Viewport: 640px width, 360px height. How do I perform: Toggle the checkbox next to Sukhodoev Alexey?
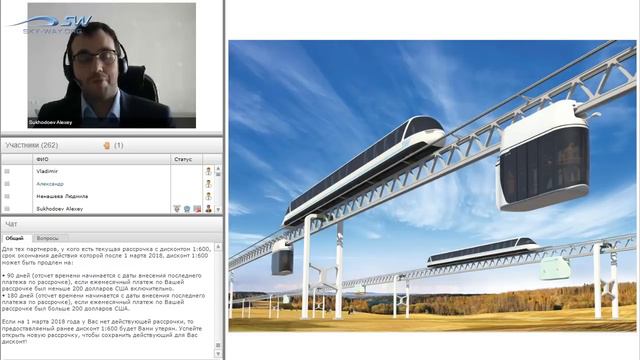tap(7, 209)
